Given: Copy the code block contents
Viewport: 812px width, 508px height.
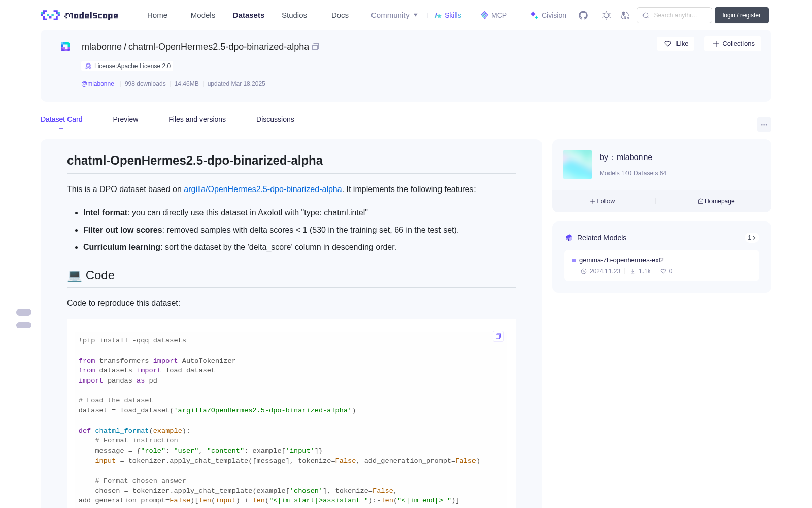Looking at the screenshot, I should 498,336.
